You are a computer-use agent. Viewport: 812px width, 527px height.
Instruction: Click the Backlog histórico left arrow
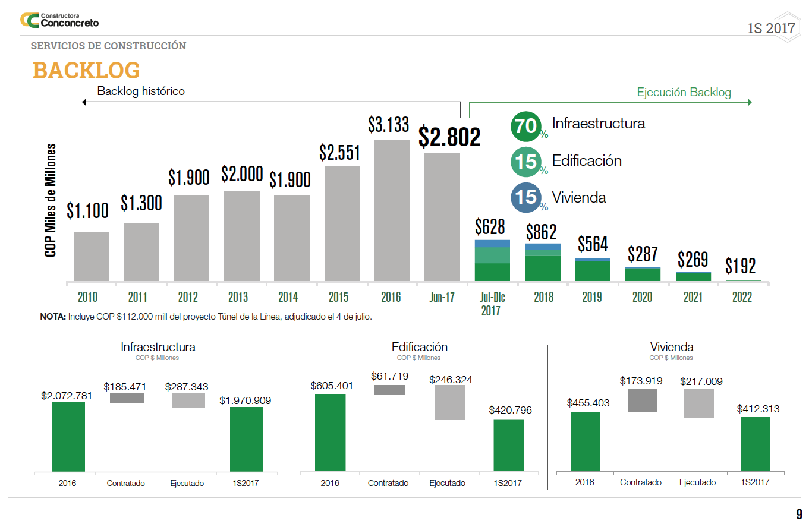coord(84,102)
